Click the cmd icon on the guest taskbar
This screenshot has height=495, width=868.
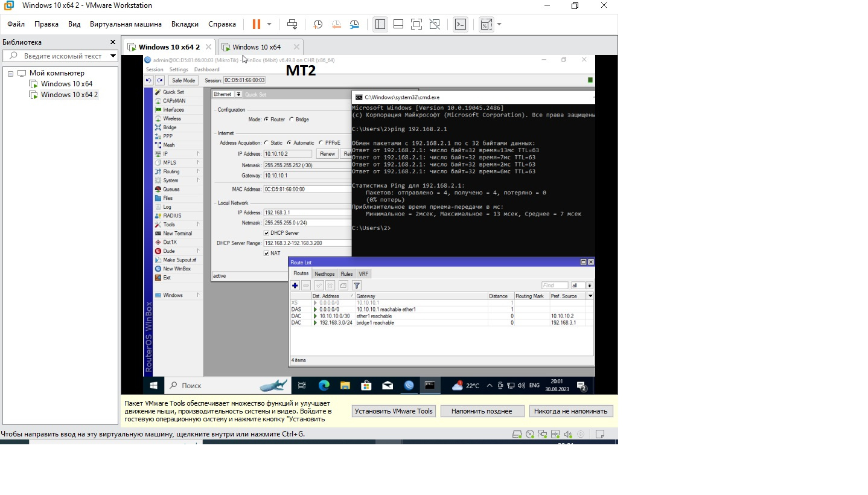pos(430,385)
